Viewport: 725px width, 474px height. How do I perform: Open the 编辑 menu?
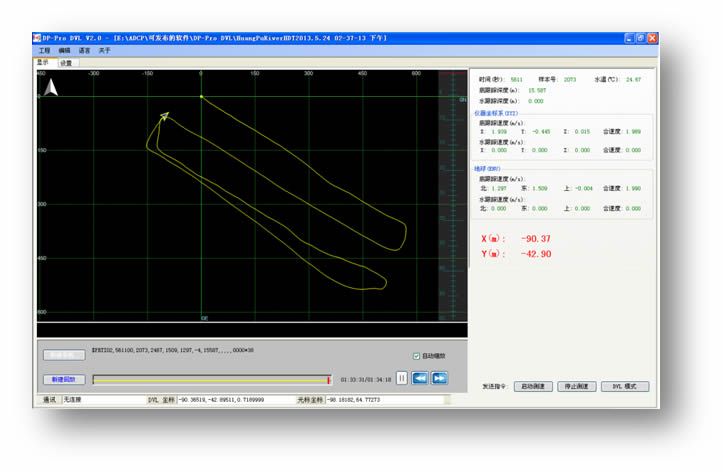[64, 50]
